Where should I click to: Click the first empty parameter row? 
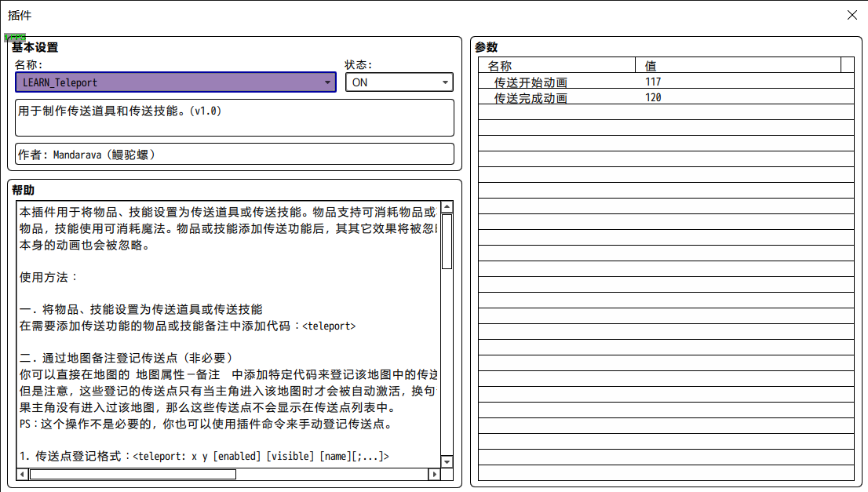tap(666, 111)
